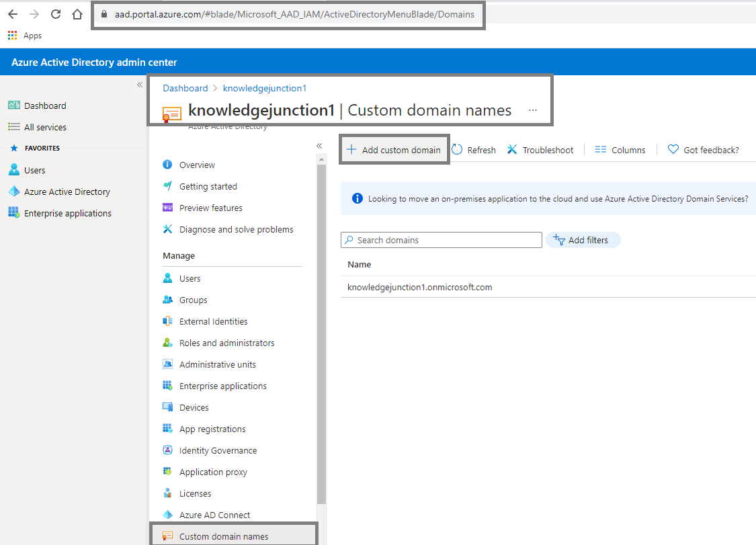Screen dimensions: 756x545
Task: Select Custom domain names menu item
Action: pyautogui.click(x=234, y=536)
